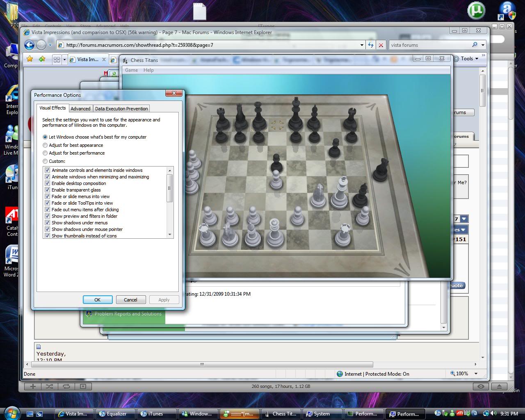Toggle repeat in iTunes bottom bar
The height and width of the screenshot is (420, 525).
coord(66,386)
